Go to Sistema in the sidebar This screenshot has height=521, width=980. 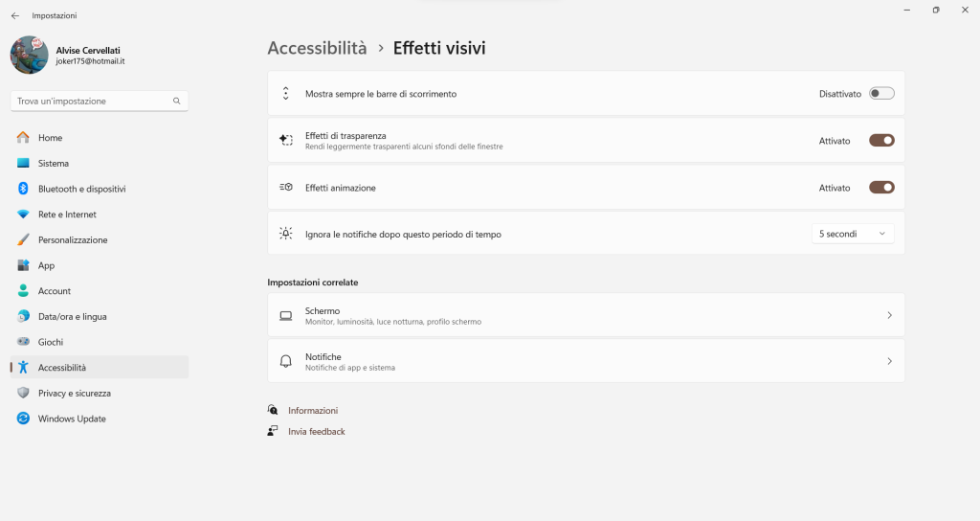[54, 164]
